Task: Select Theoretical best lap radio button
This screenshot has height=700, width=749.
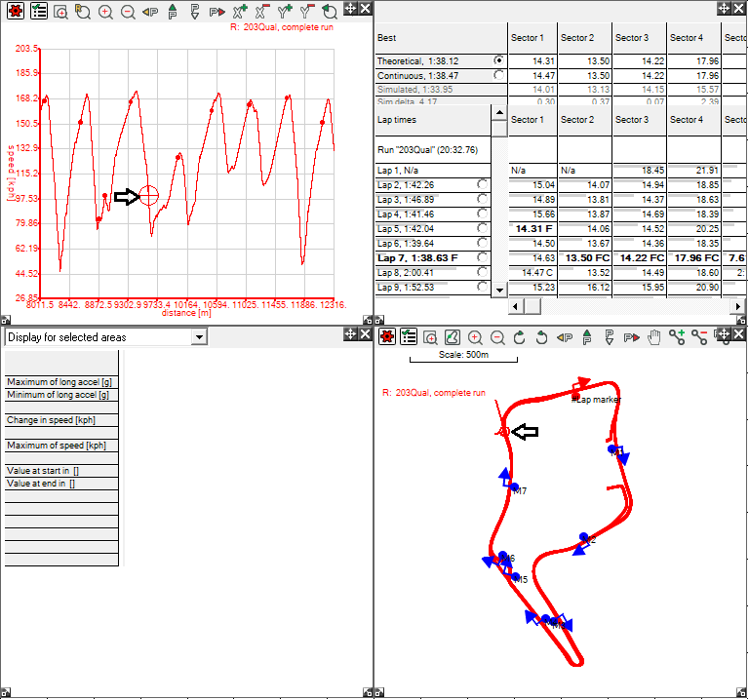Action: point(498,60)
